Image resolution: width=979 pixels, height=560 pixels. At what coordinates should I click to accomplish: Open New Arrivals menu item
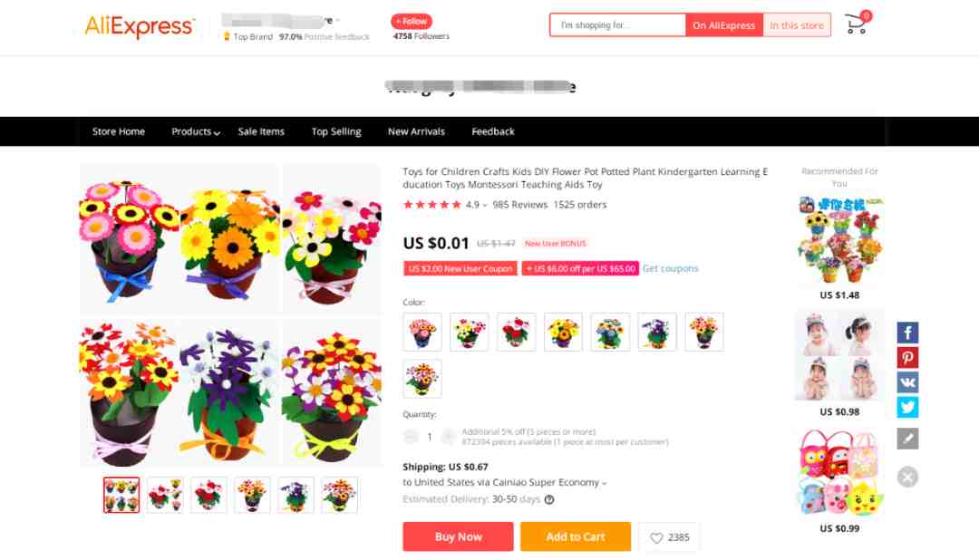click(x=416, y=131)
